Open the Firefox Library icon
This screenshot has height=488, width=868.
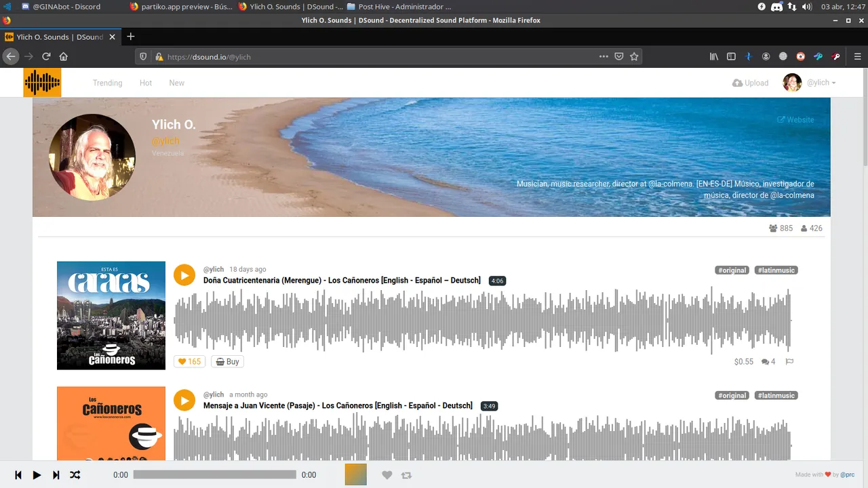click(714, 56)
